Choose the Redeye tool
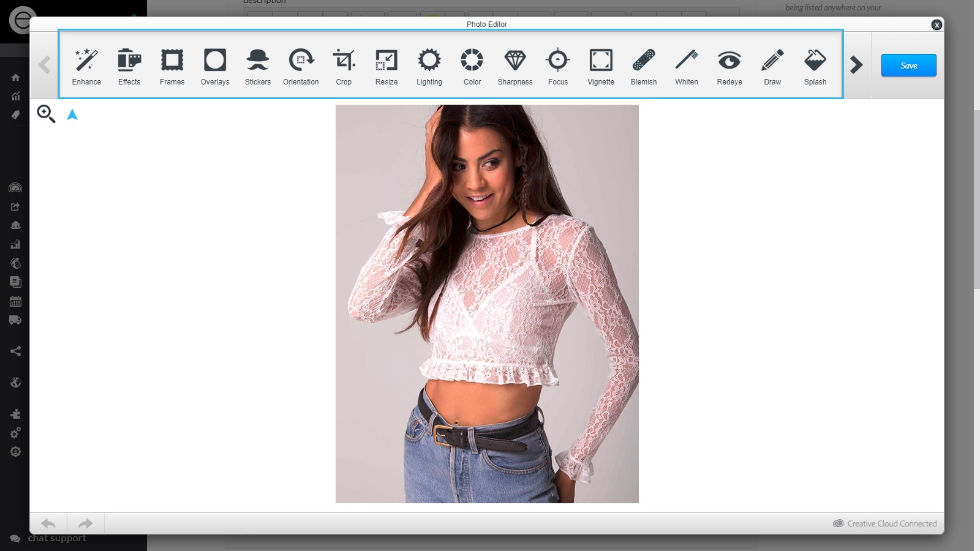The width and height of the screenshot is (980, 551). [x=729, y=67]
